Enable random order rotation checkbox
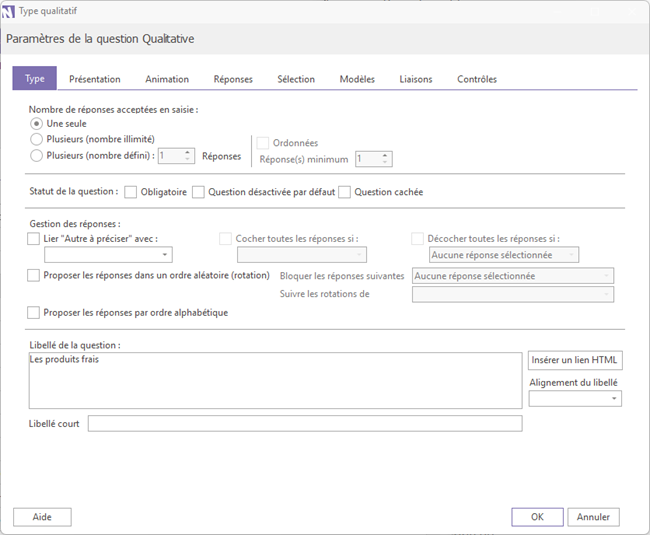The width and height of the screenshot is (650, 535). (33, 276)
